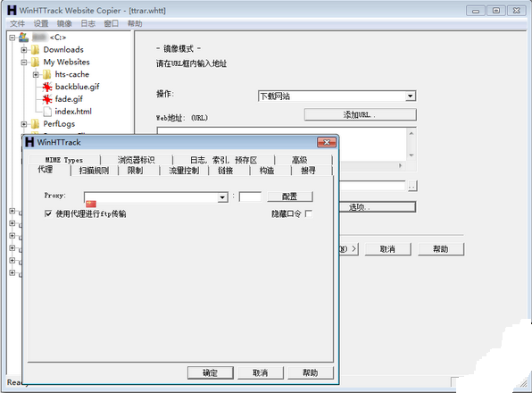Click the Proxy port input field
532x393 pixels.
251,196
